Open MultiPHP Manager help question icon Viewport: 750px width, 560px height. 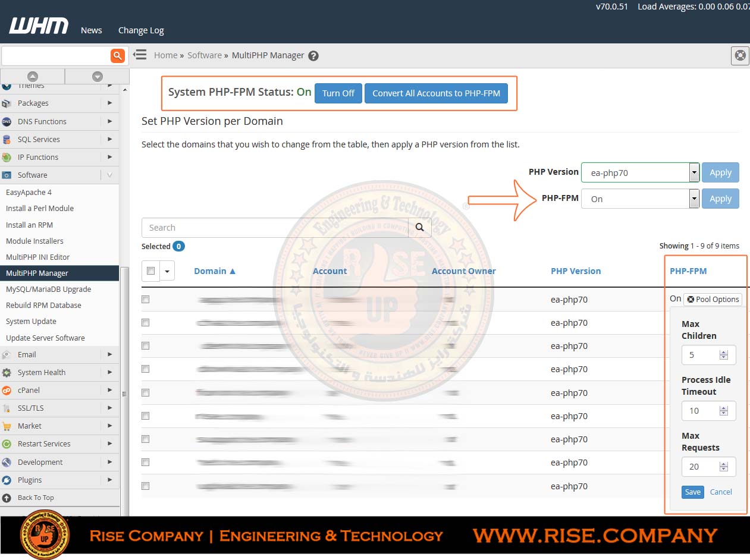pyautogui.click(x=313, y=56)
